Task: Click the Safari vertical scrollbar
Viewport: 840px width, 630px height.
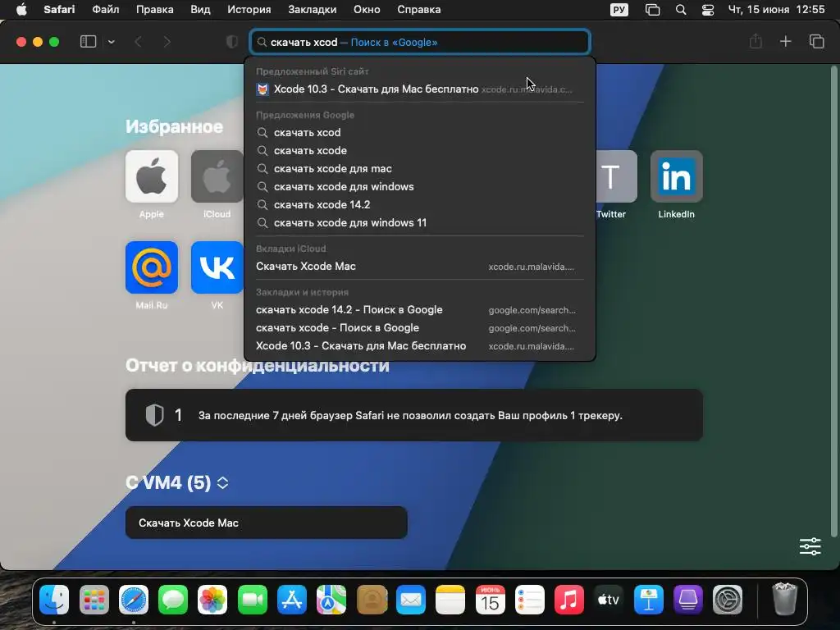Action: coord(833,300)
